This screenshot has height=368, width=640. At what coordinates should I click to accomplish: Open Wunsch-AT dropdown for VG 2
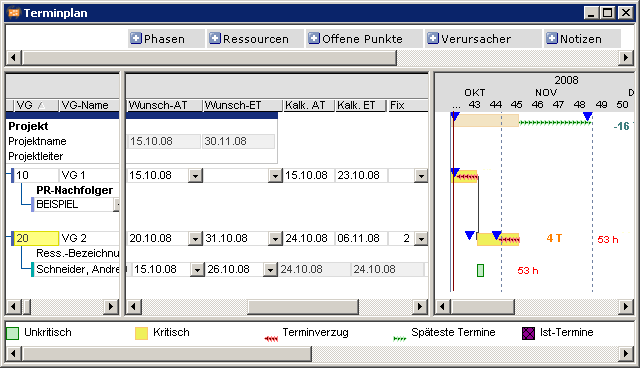[x=196, y=239]
